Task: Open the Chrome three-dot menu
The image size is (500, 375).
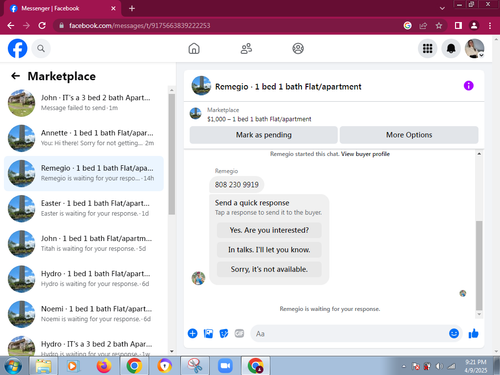Action: (490, 26)
